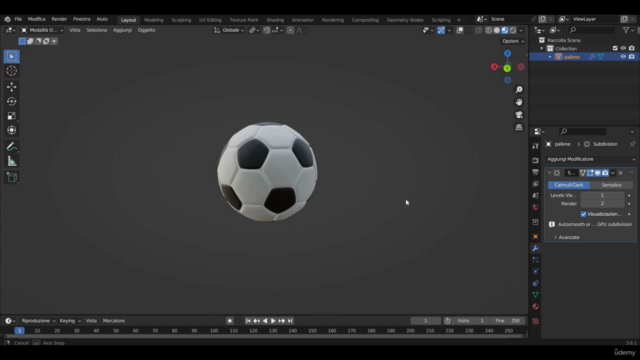
Task: Activate the Rotate tool
Action: (x=11, y=101)
